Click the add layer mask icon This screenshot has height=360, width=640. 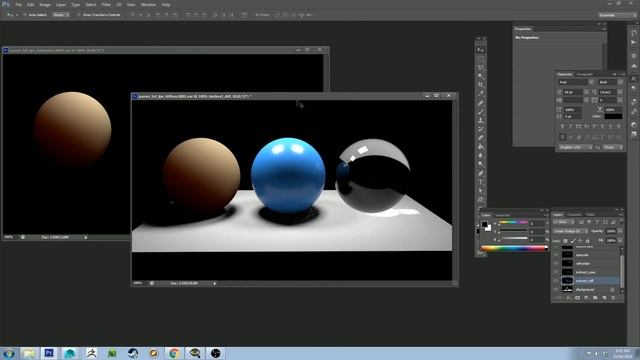(578, 298)
